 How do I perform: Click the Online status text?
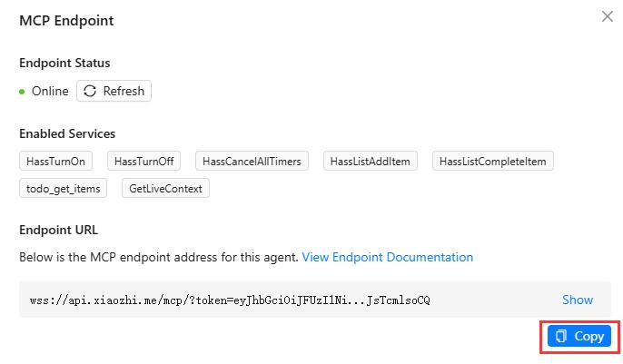pyautogui.click(x=50, y=92)
